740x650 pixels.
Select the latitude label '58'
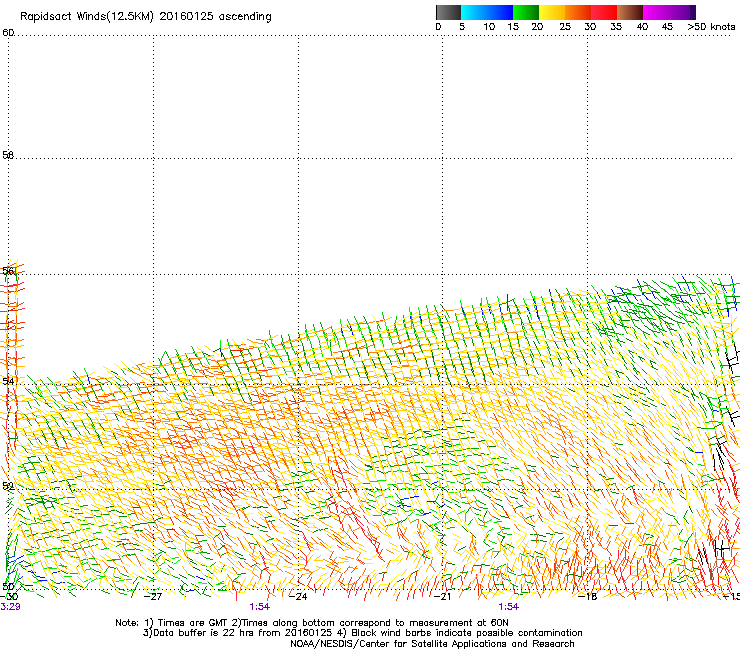coord(8,155)
